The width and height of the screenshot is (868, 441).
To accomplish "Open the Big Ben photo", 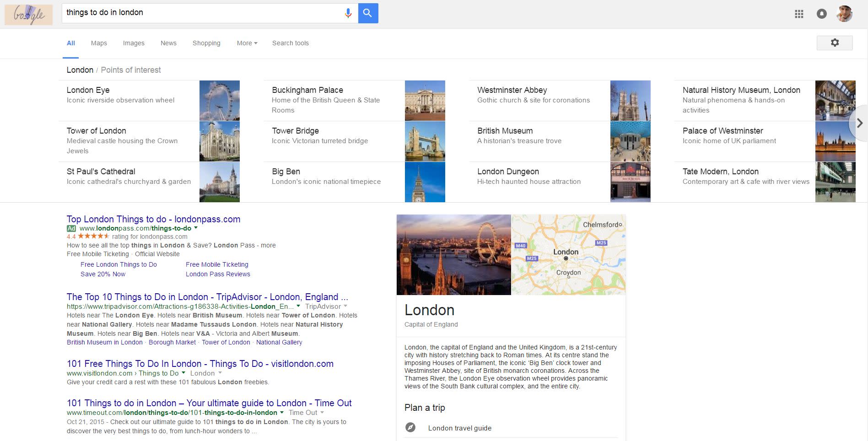I will [425, 182].
